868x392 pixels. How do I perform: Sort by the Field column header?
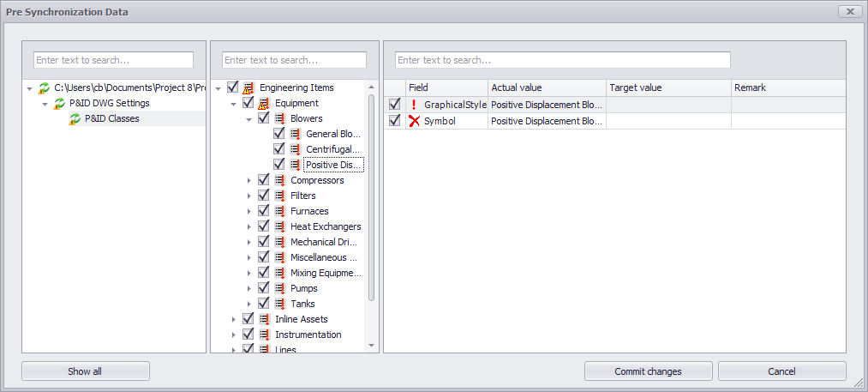click(x=446, y=87)
